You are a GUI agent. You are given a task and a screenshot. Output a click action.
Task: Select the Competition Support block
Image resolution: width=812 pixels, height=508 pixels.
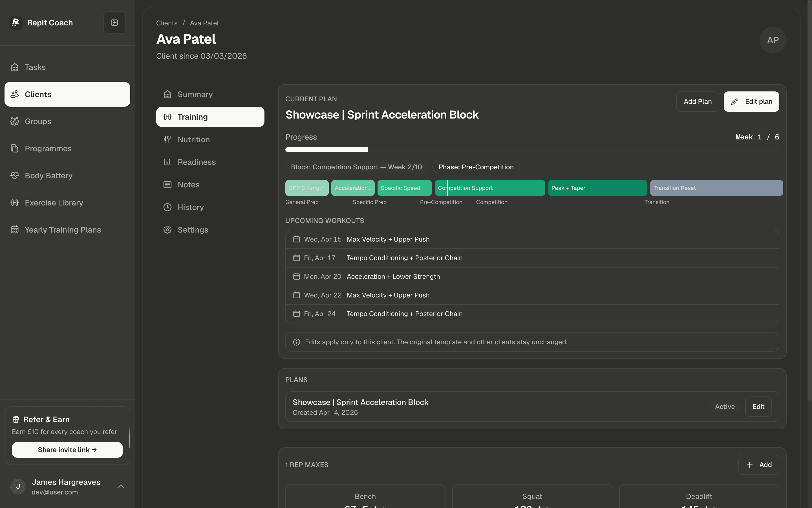[x=489, y=188]
